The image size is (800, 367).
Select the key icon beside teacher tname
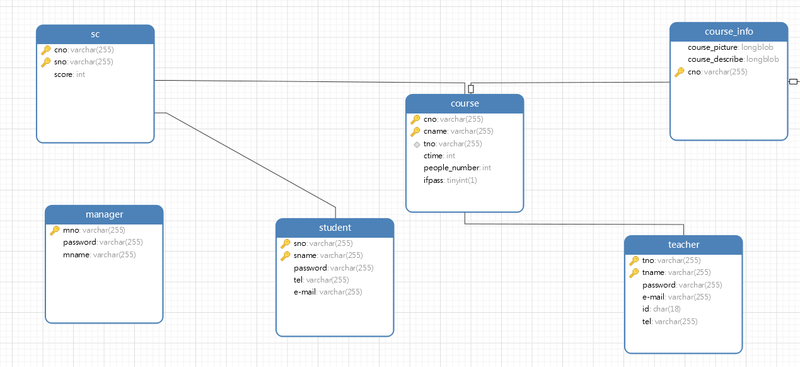tap(634, 273)
